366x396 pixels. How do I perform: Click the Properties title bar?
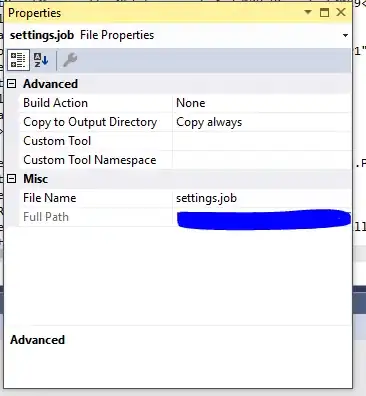pos(153,13)
